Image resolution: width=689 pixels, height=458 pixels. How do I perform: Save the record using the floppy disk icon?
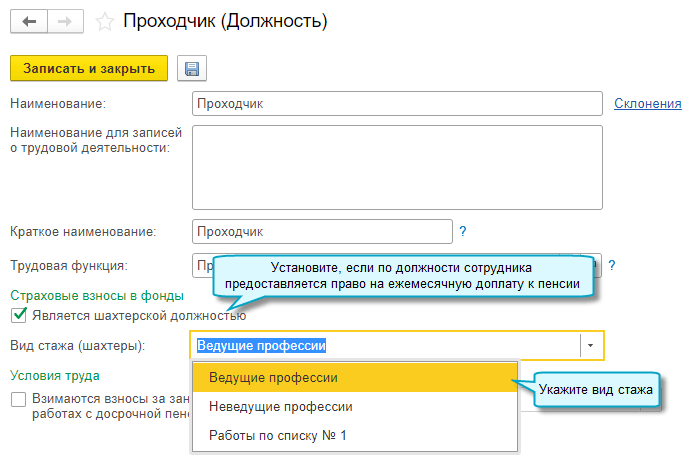tap(191, 68)
